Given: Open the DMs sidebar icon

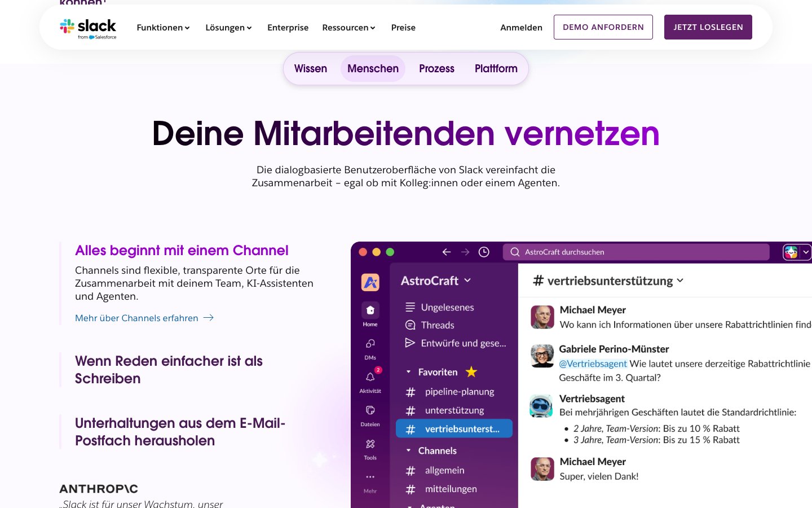Looking at the screenshot, I should [x=370, y=344].
